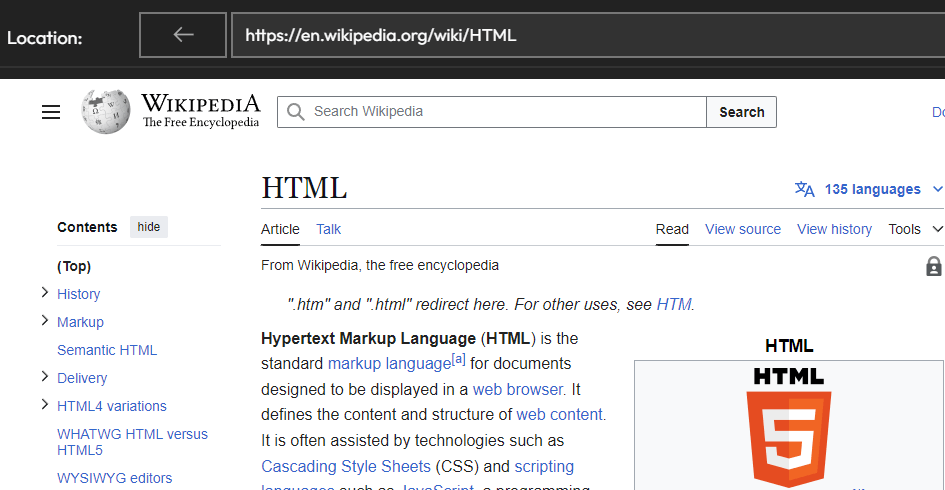The image size is (945, 490).
Task: Open the View source tab
Action: pyautogui.click(x=742, y=229)
